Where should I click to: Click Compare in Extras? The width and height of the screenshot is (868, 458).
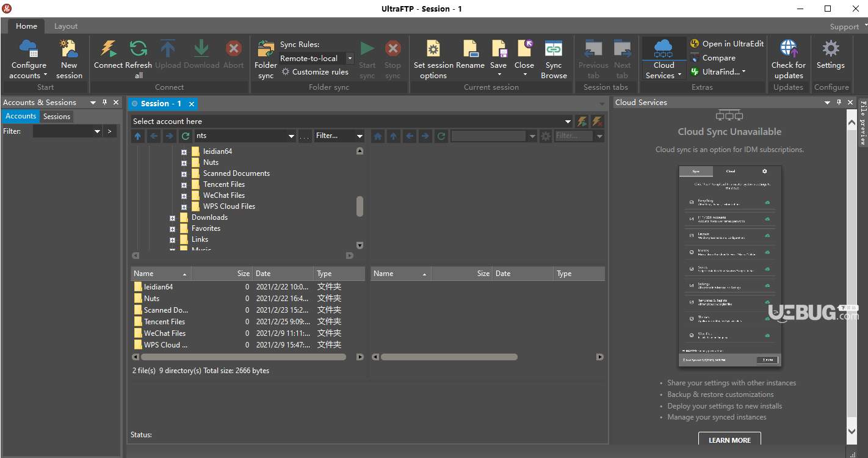point(713,57)
